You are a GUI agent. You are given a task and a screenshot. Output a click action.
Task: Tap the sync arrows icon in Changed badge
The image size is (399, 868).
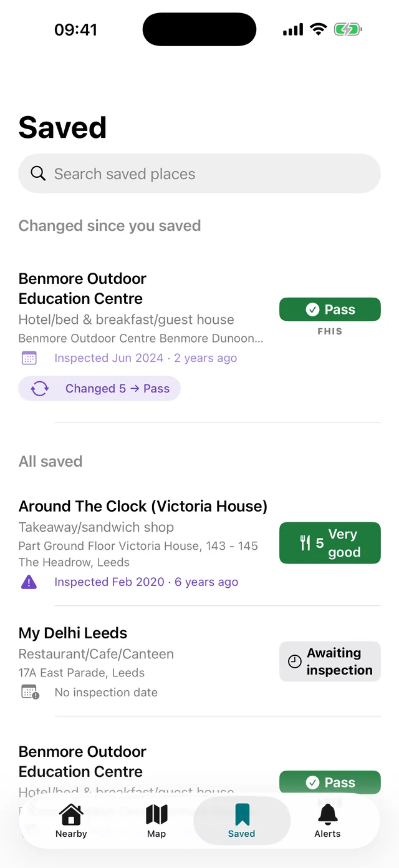(40, 389)
